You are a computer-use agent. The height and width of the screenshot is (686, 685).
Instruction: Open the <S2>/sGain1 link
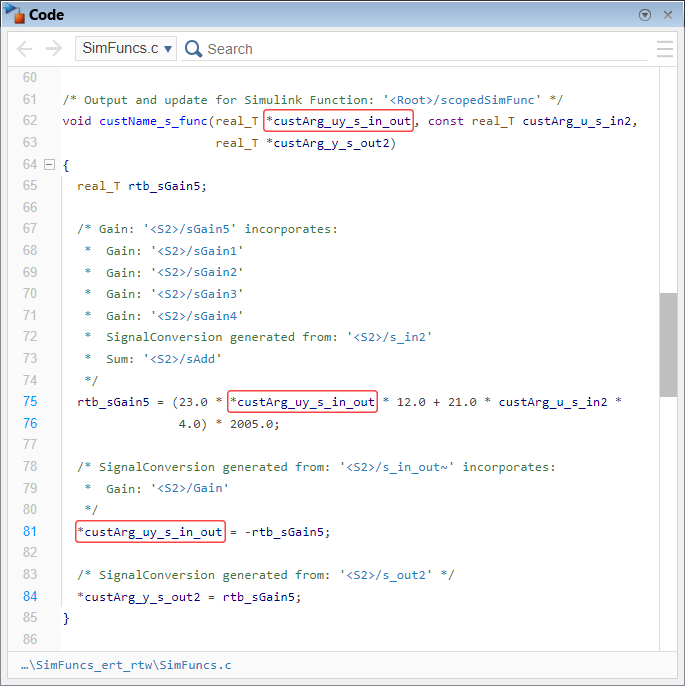point(197,251)
